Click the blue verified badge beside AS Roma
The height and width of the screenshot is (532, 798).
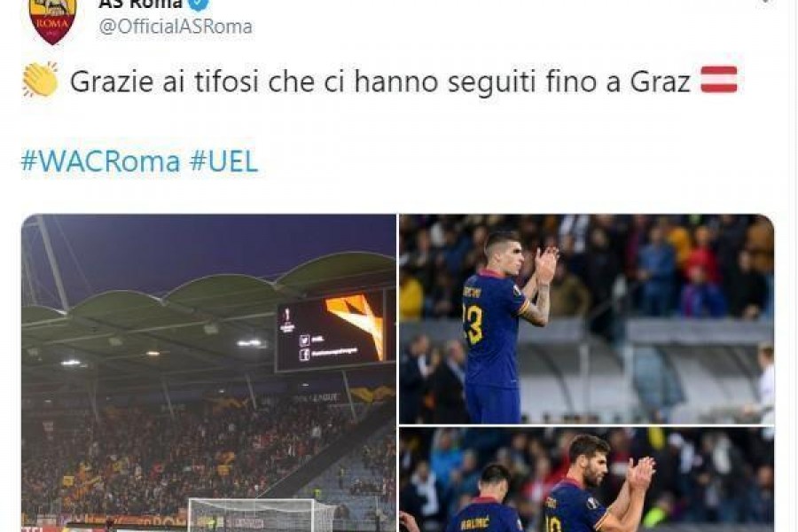tap(198, 4)
